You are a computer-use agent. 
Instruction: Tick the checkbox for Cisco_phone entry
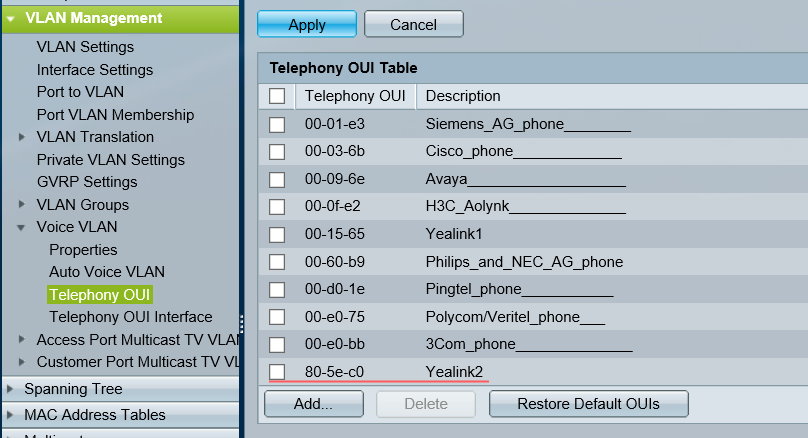click(x=277, y=151)
